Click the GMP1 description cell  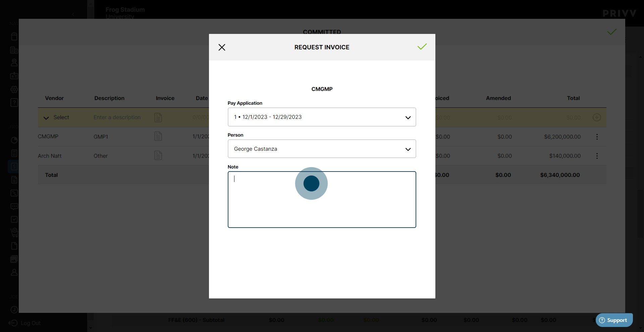[x=101, y=137]
